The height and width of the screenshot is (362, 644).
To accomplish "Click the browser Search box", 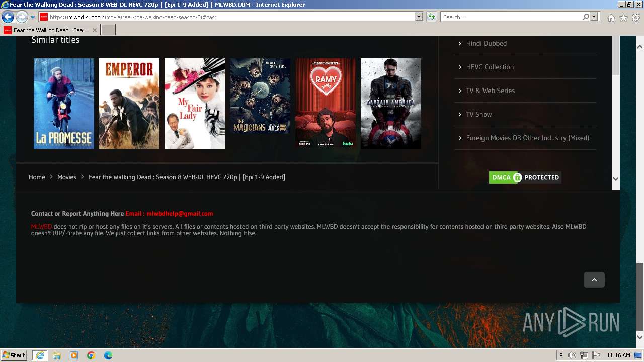I will click(512, 17).
